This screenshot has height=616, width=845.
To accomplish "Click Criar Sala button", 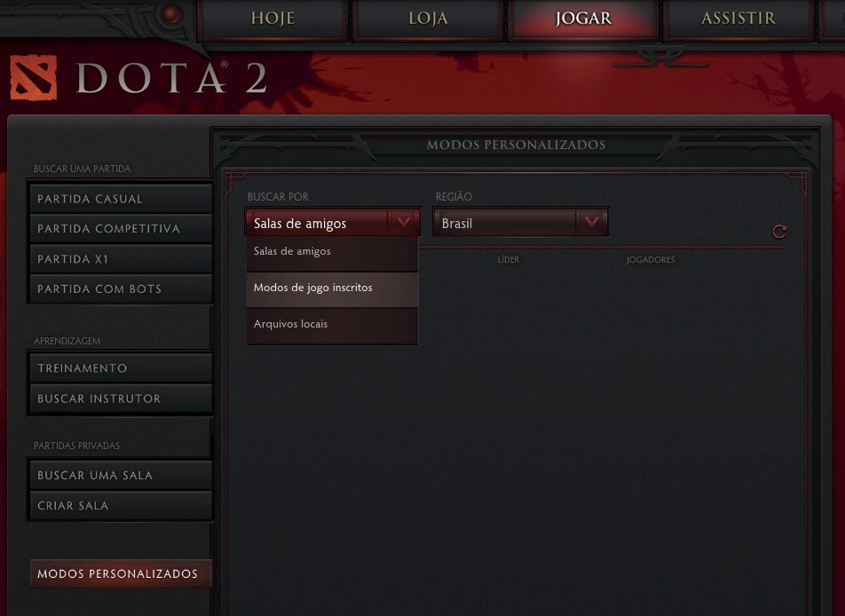I will pyautogui.click(x=121, y=506).
